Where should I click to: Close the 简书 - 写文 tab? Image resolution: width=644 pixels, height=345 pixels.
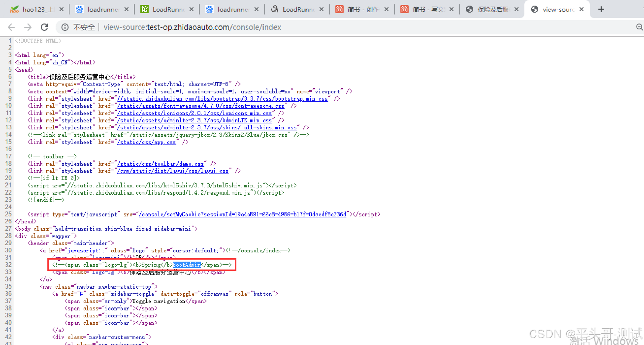(x=451, y=9)
